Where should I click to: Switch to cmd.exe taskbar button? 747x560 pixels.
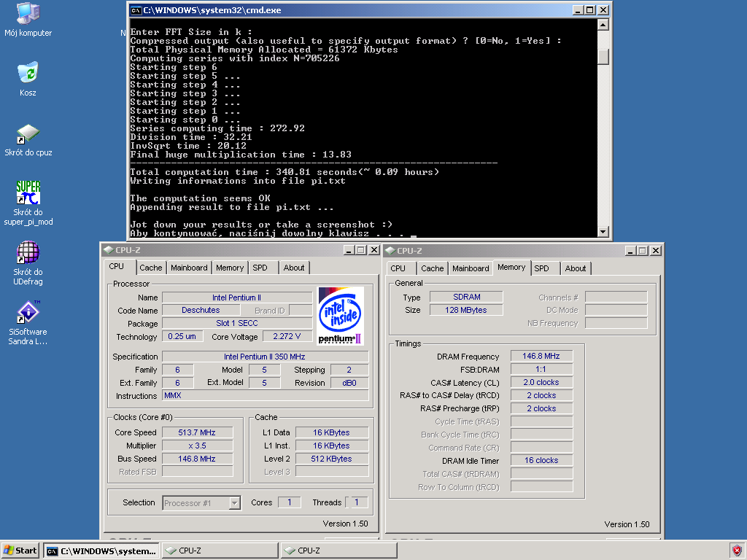pyautogui.click(x=101, y=551)
